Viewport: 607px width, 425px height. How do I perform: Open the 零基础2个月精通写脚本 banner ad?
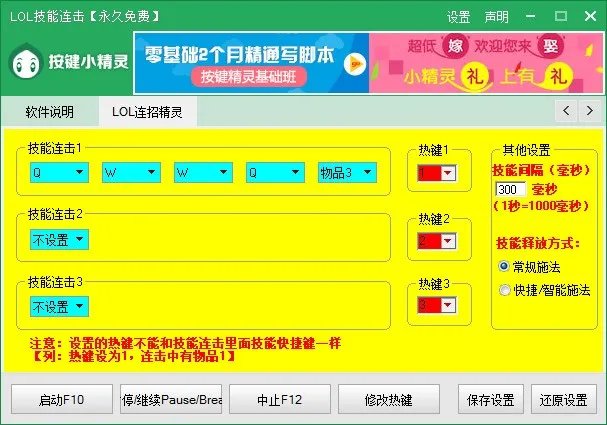pos(252,63)
